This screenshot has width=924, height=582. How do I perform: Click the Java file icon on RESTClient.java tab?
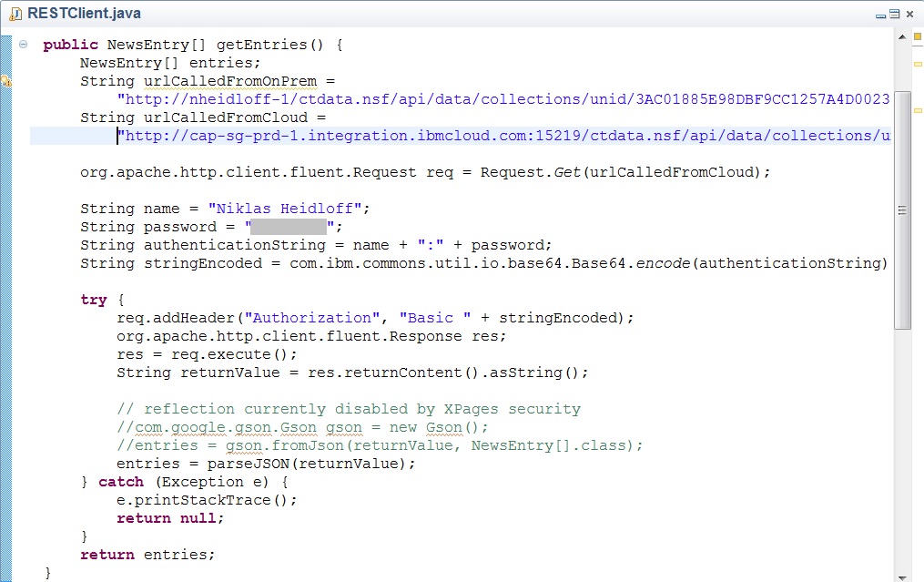pos(15,14)
